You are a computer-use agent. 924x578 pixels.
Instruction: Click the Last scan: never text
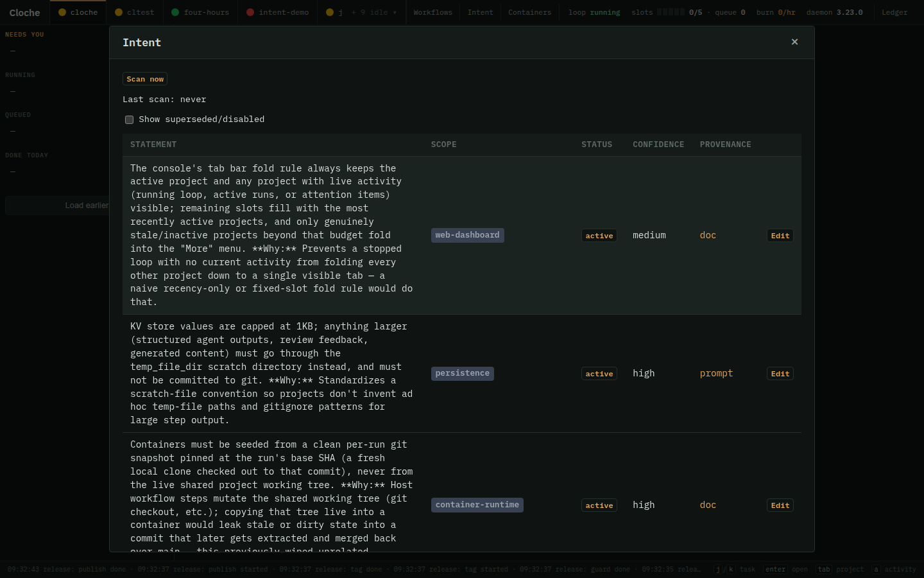pyautogui.click(x=164, y=100)
